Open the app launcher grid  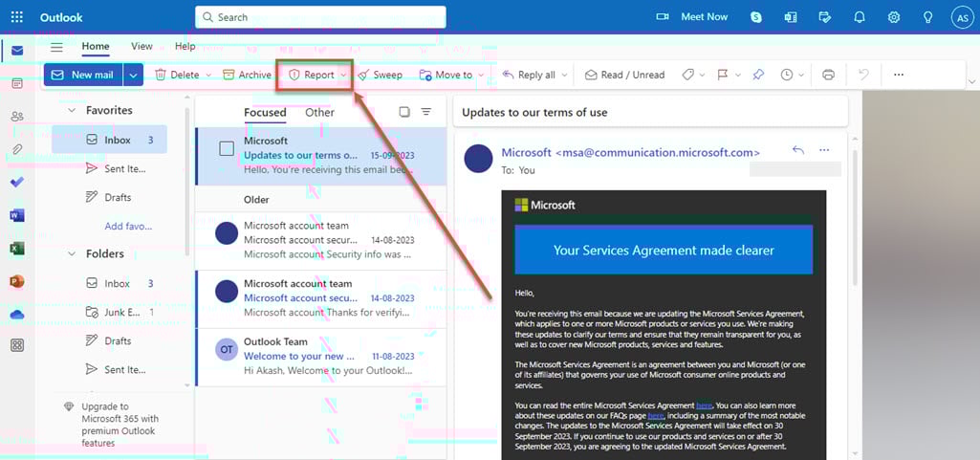coord(17,17)
